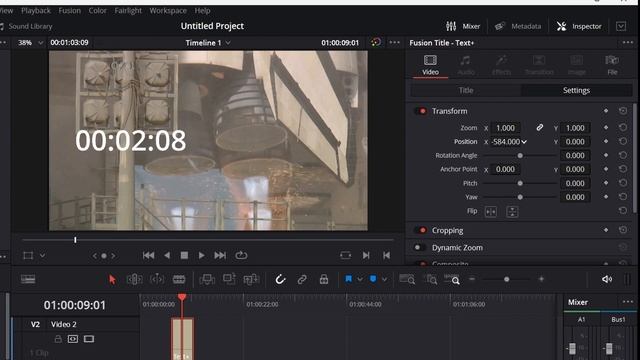Screen dimensions: 640x360
Task: Toggle timeline snapping magnet icon
Action: (x=280, y=280)
